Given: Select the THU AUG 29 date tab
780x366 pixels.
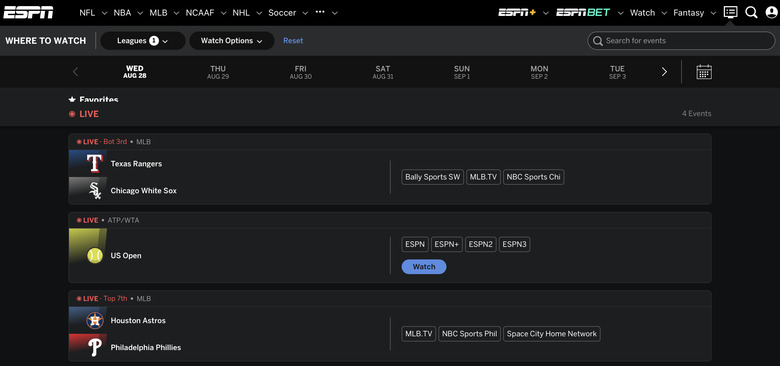Looking at the screenshot, I should (218, 72).
